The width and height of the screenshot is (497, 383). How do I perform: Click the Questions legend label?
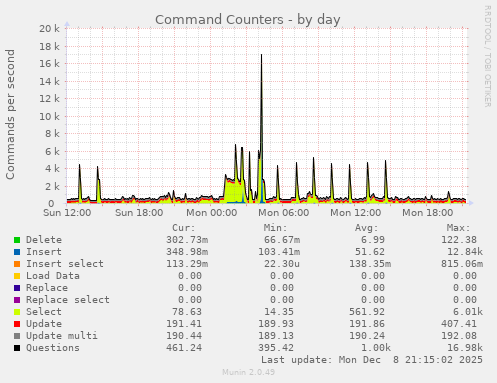(x=53, y=348)
